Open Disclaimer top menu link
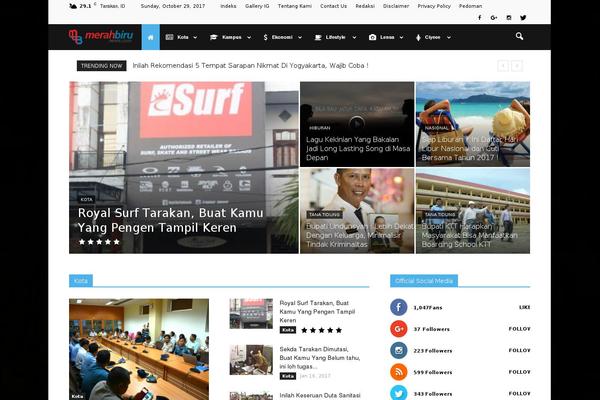This screenshot has width=600, height=400. (x=396, y=6)
